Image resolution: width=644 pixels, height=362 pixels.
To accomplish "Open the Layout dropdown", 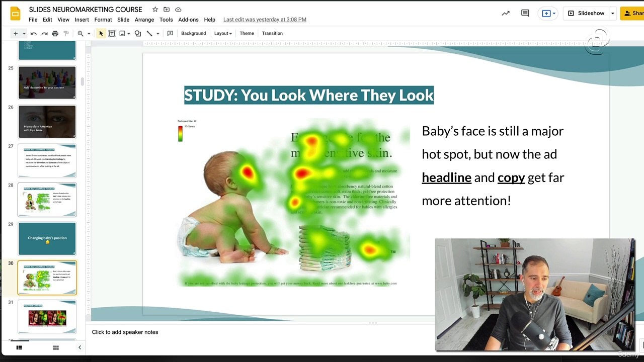I will (223, 34).
